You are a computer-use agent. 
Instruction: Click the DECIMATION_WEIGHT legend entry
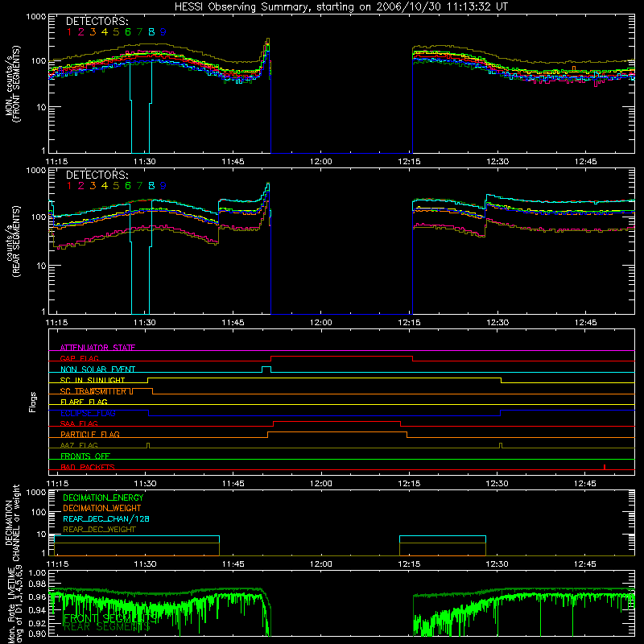102,508
